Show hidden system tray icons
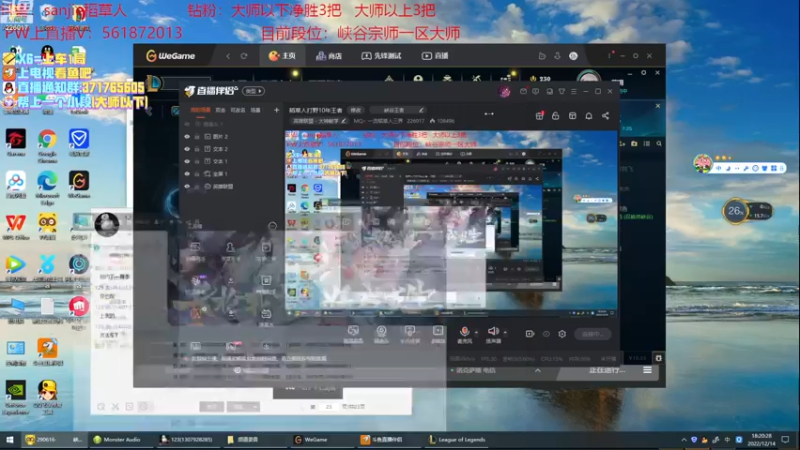 tap(684, 439)
